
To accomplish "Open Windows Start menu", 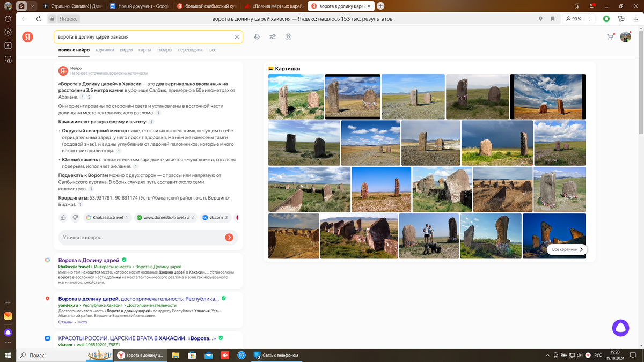I will pos(8,355).
